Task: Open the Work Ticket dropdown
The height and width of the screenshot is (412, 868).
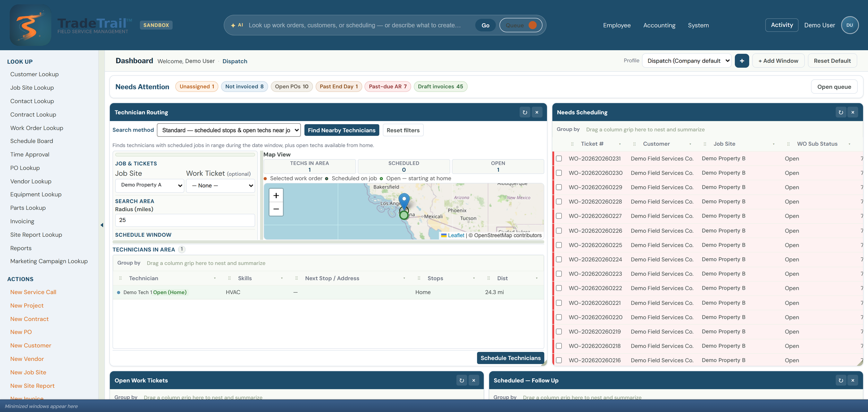Action: (221, 186)
